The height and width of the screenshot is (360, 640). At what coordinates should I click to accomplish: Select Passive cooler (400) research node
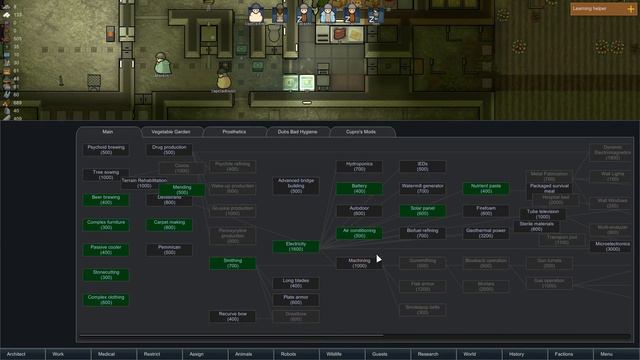point(106,250)
